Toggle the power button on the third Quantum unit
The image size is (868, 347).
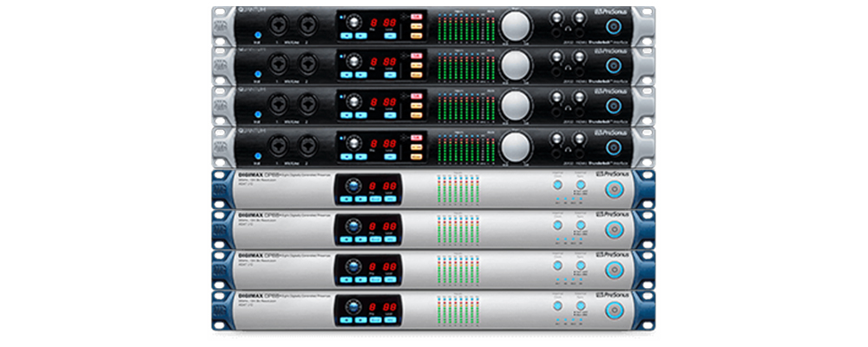click(614, 106)
